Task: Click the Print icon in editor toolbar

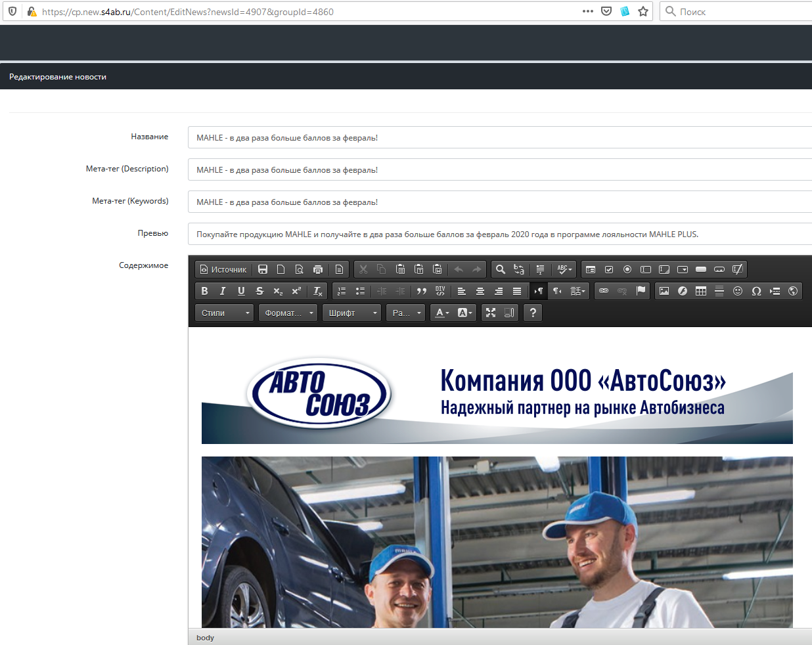Action: click(x=318, y=269)
